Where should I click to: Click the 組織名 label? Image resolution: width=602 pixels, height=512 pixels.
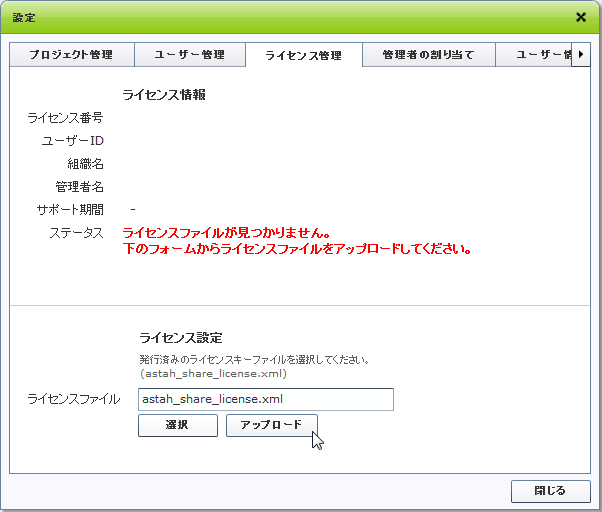[86, 164]
